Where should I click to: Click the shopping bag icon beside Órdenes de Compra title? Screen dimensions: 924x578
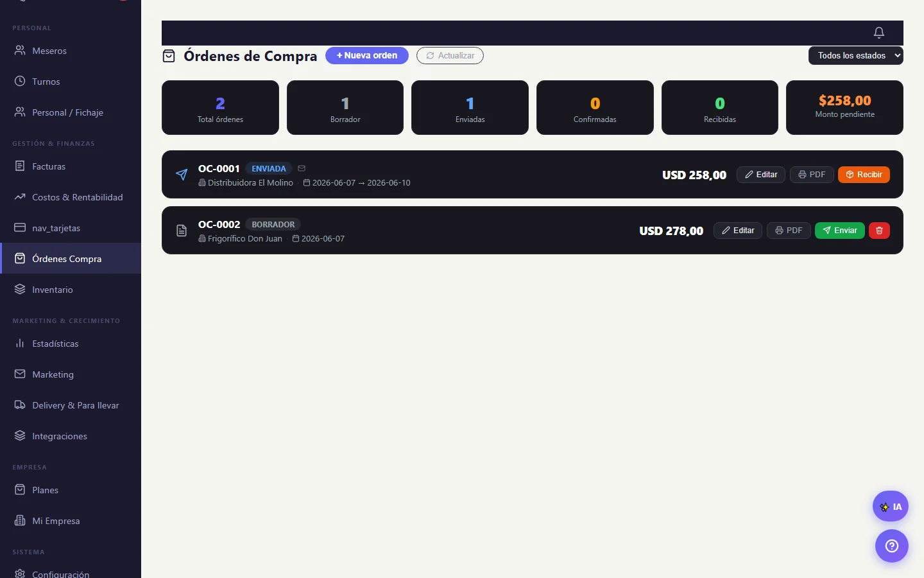[x=169, y=56]
